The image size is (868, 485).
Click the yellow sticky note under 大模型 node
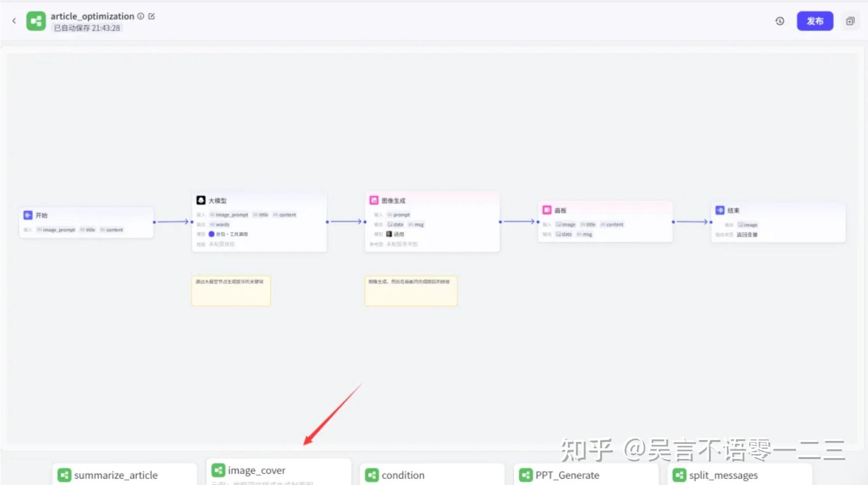(230, 290)
